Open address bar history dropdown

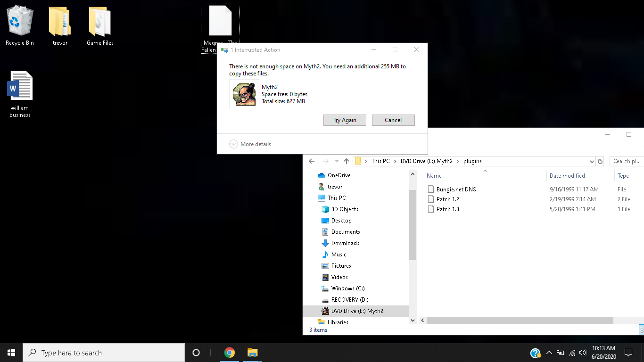(x=593, y=161)
